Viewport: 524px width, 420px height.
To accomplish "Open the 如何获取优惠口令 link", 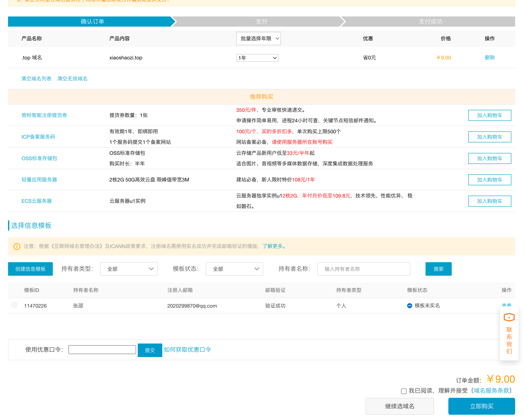I will tap(187, 349).
